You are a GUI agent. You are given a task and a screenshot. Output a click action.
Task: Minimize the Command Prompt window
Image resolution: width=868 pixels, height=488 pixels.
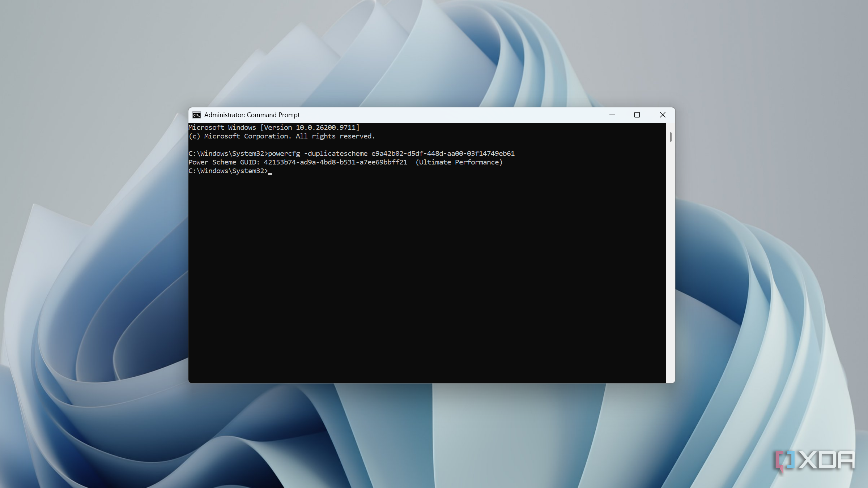point(612,115)
